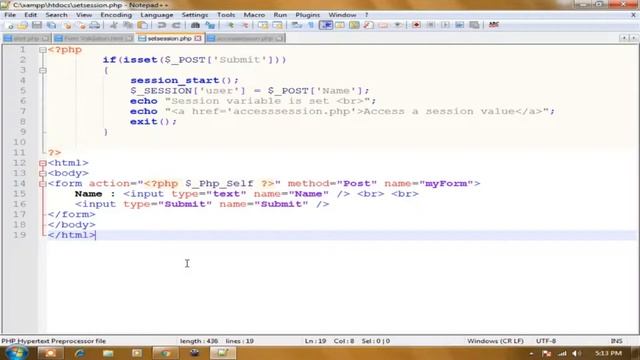Click the Copy toolbar icon

point(128,25)
